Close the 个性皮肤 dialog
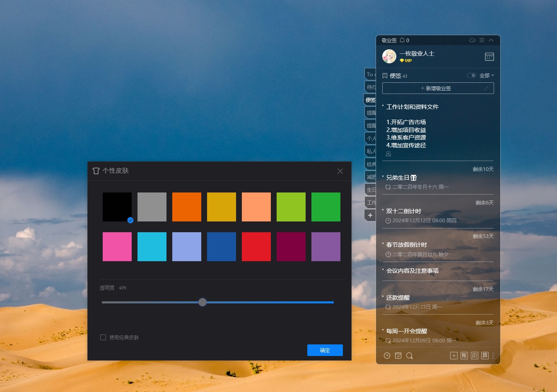Viewport: 557px width, 392px height. coord(340,171)
